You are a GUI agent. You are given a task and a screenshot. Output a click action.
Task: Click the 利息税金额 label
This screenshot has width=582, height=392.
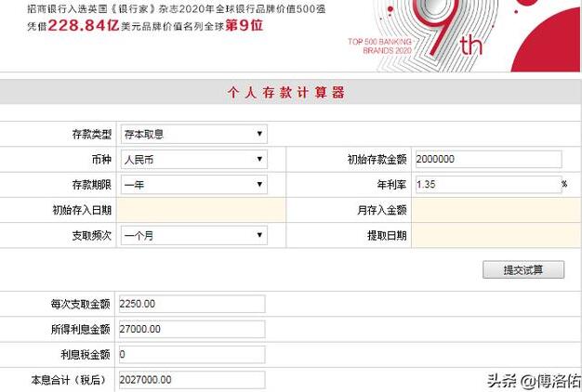tap(86, 355)
